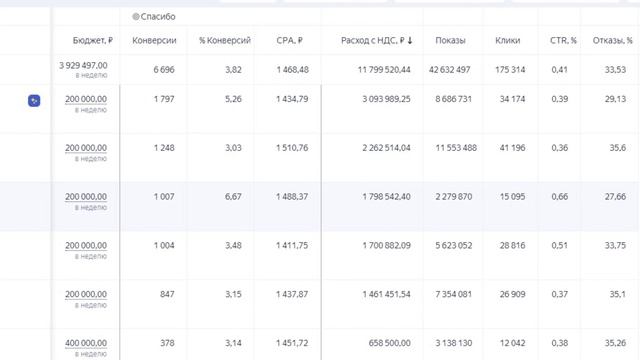Open the 200 000,00 budget in the 1 248 conversions row
640x360 pixels.
click(86, 148)
